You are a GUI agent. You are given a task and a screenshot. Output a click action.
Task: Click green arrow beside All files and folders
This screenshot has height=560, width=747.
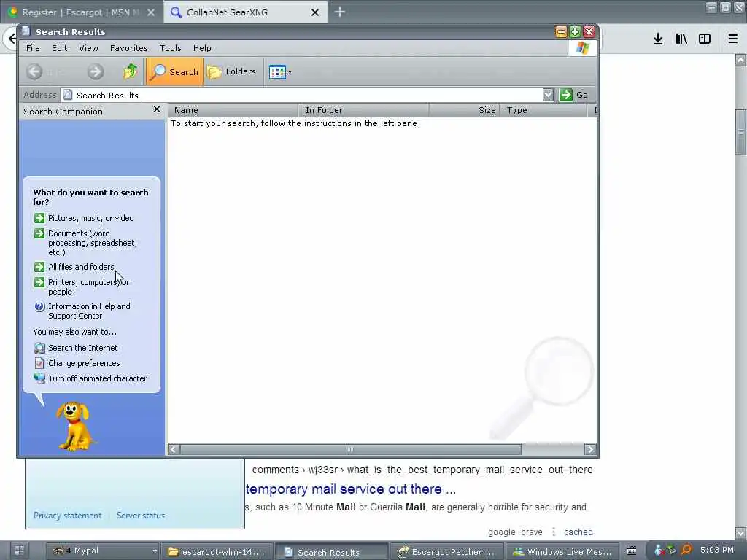pos(39,267)
